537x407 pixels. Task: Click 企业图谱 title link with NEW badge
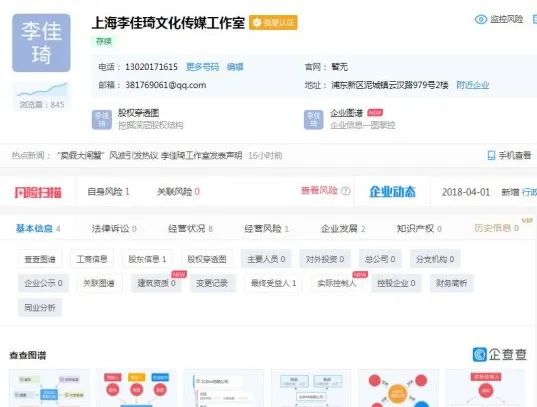pyautogui.click(x=346, y=113)
